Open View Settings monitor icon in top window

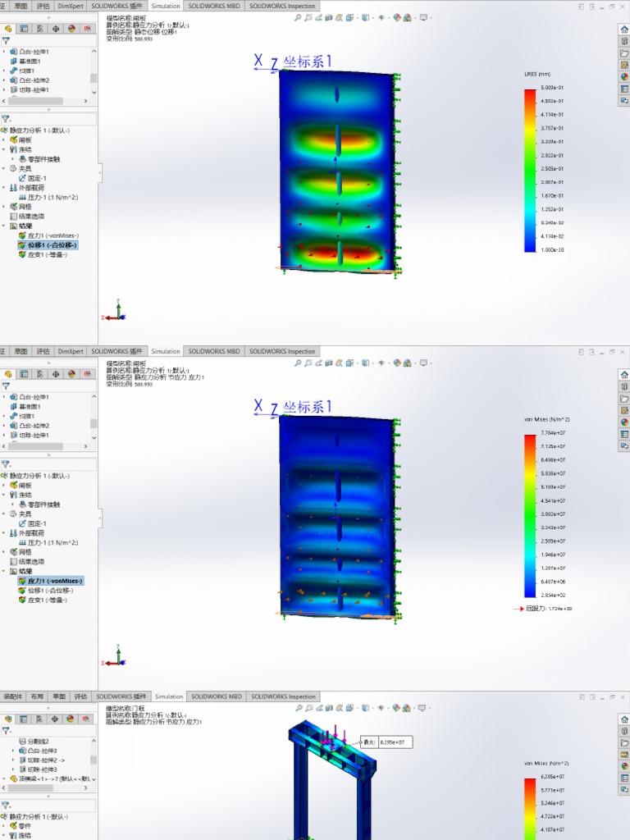424,18
